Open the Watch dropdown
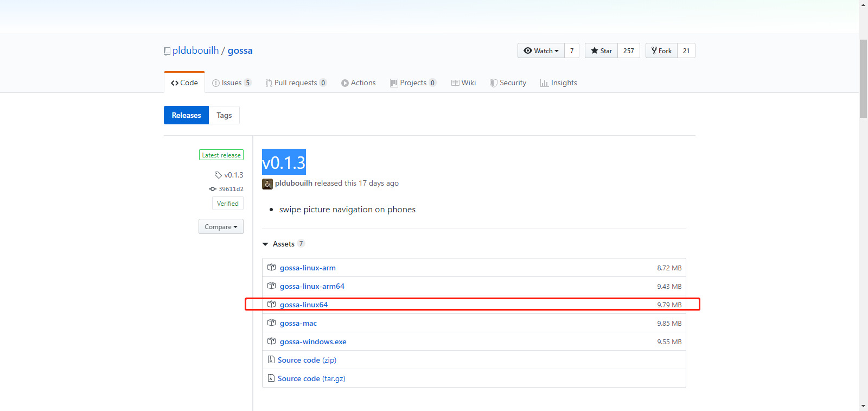The height and width of the screenshot is (411, 868). point(541,50)
